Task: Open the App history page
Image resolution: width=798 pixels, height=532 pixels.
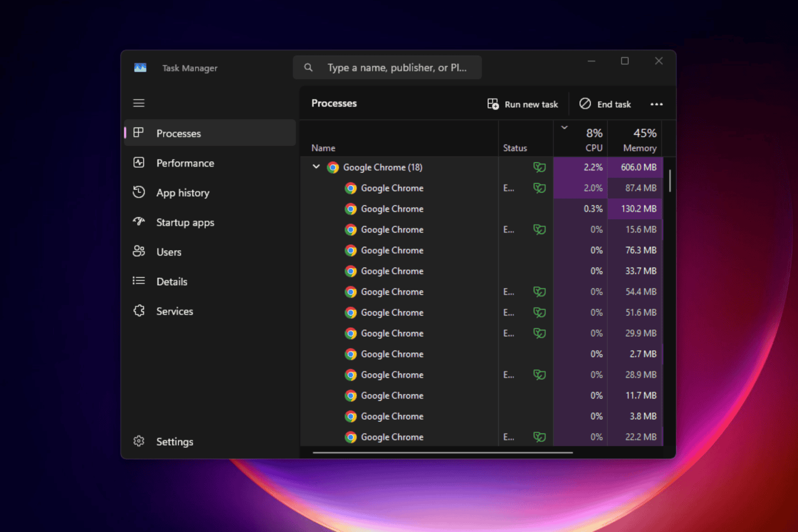Action: 210,192
